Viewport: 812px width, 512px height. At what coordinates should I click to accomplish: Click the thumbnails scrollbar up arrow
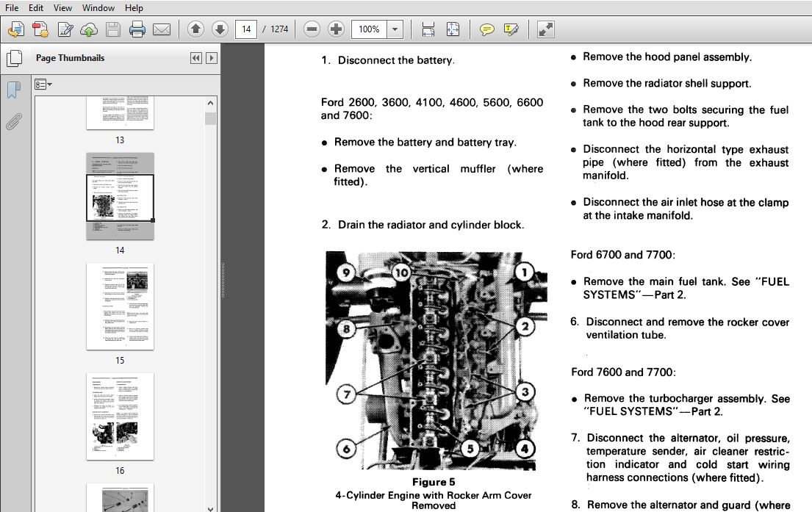[210, 103]
